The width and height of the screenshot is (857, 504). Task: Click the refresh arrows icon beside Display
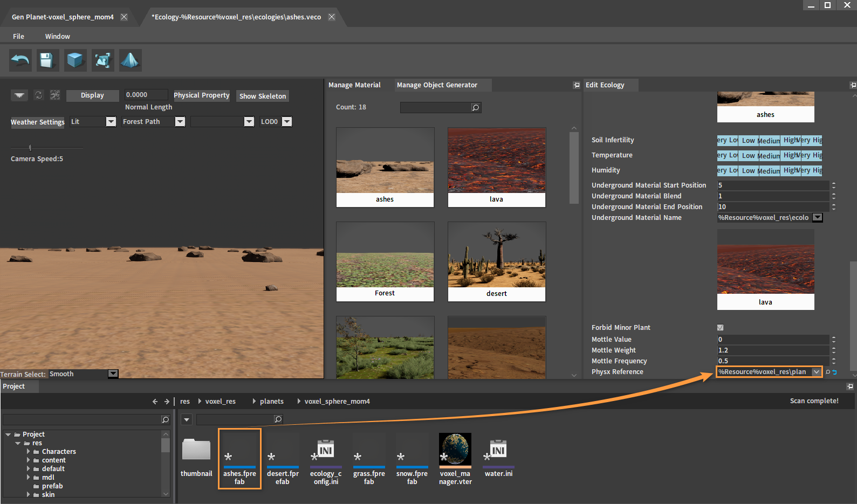pos(39,95)
